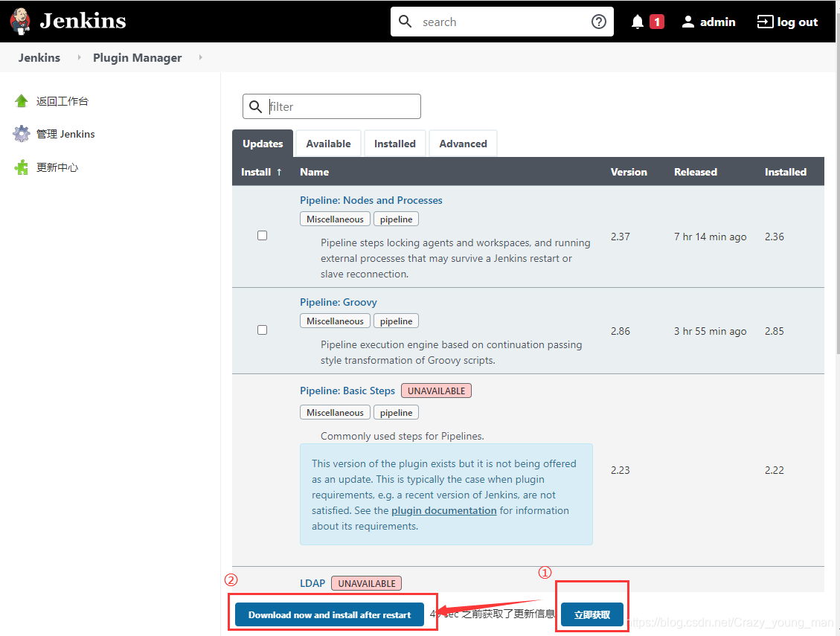Sort by Version column header
Viewport: 840px width, 636px height.
[629, 172]
